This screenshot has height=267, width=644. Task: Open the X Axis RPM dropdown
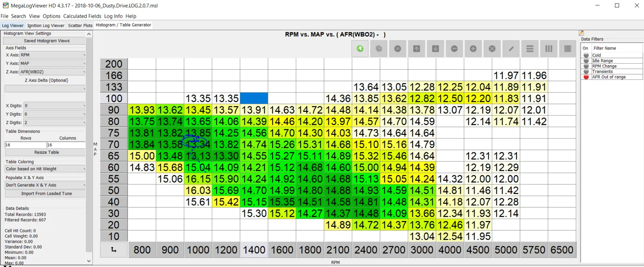click(52, 55)
